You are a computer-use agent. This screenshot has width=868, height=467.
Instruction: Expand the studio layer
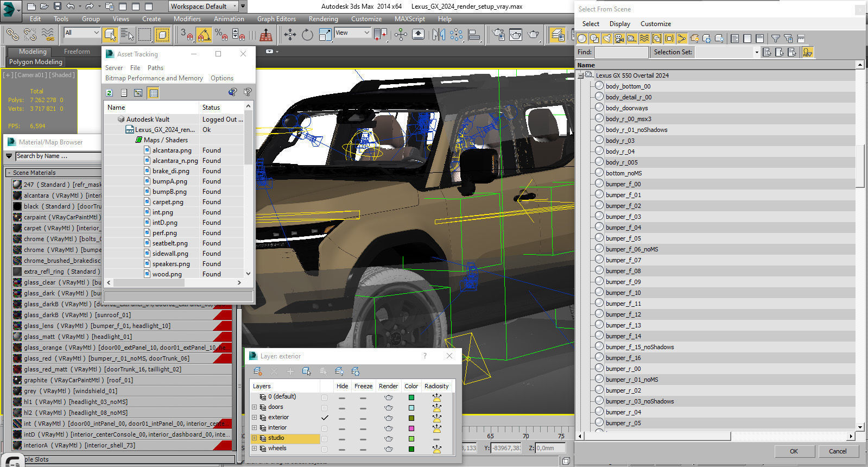click(x=254, y=438)
